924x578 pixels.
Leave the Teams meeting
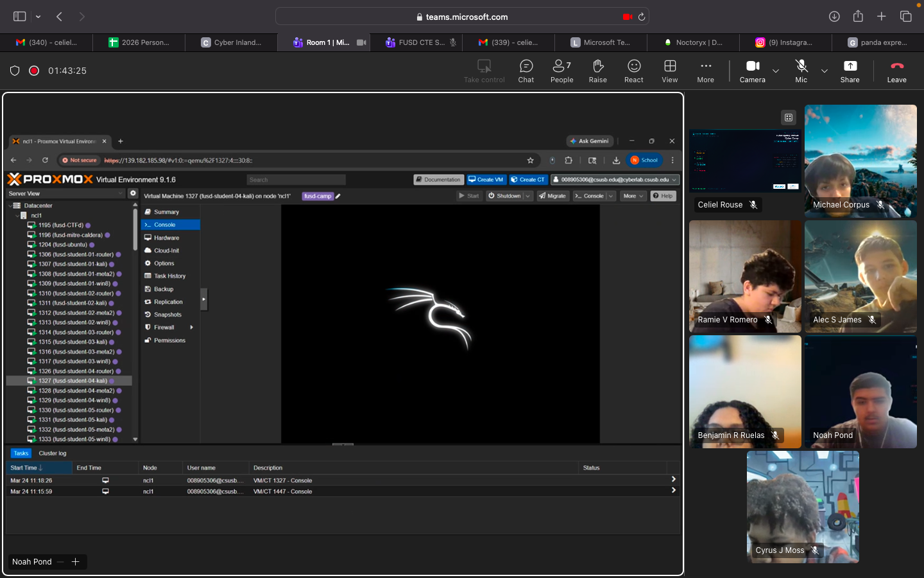[896, 71]
